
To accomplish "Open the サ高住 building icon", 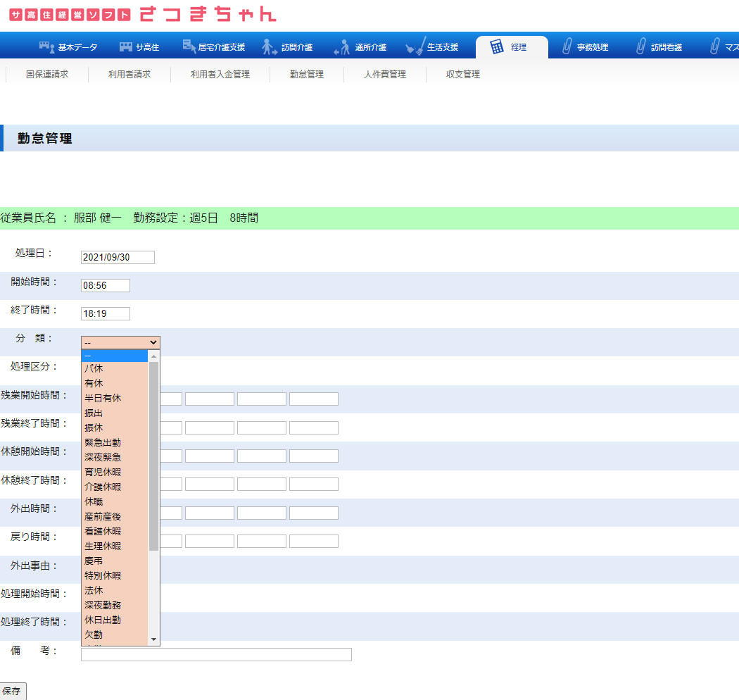I will point(126,47).
